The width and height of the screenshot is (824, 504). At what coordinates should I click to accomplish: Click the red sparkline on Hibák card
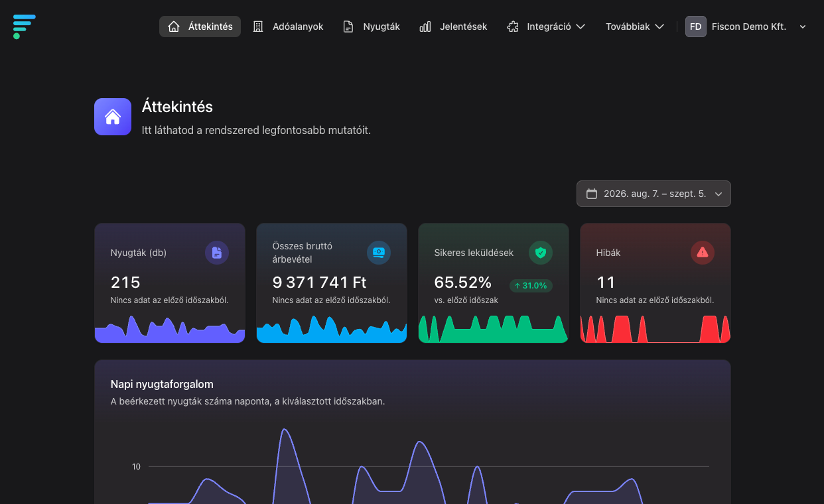[655, 329]
